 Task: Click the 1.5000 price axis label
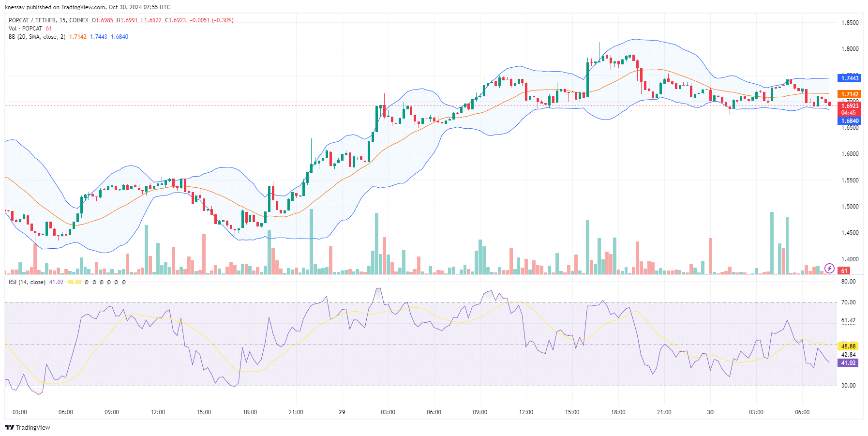(850, 207)
